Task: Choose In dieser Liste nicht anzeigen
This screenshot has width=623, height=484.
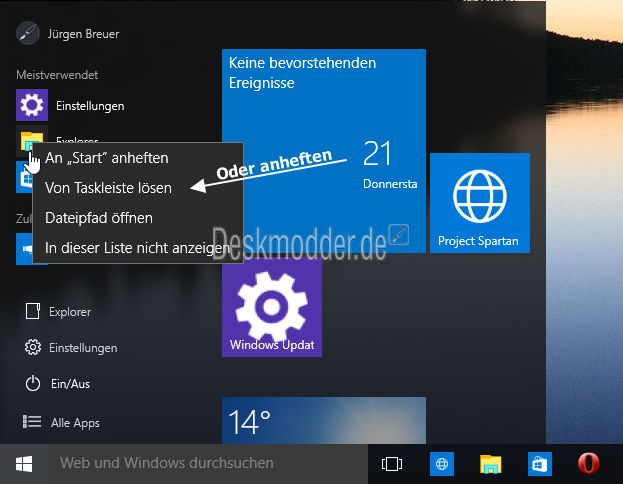Action: tap(137, 248)
